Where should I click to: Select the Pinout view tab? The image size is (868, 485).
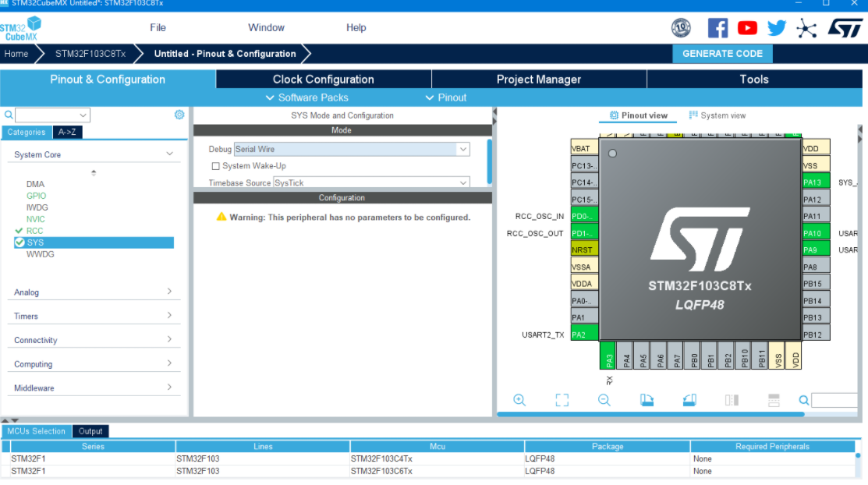coord(638,115)
